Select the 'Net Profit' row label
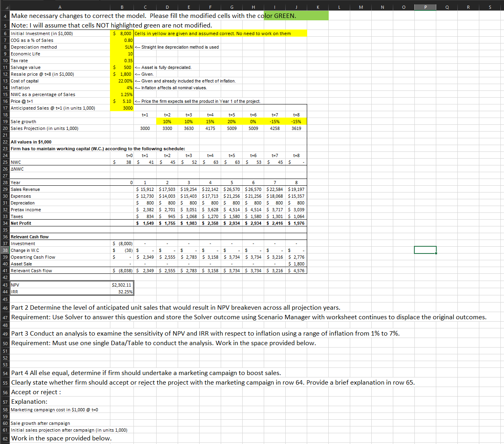504x444 pixels. pos(60,223)
